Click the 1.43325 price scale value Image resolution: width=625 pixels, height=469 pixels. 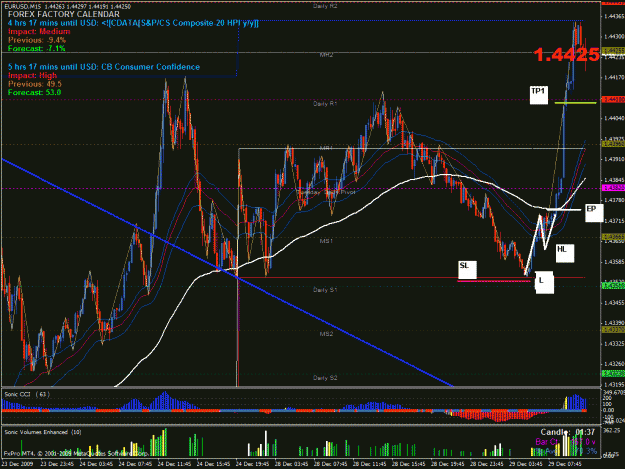(x=614, y=343)
